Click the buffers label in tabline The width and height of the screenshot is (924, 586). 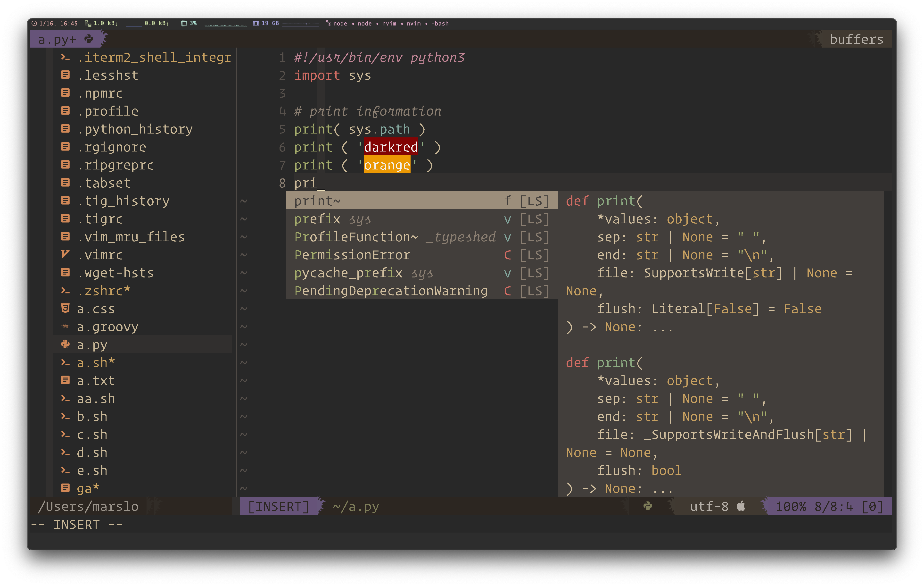(x=856, y=39)
